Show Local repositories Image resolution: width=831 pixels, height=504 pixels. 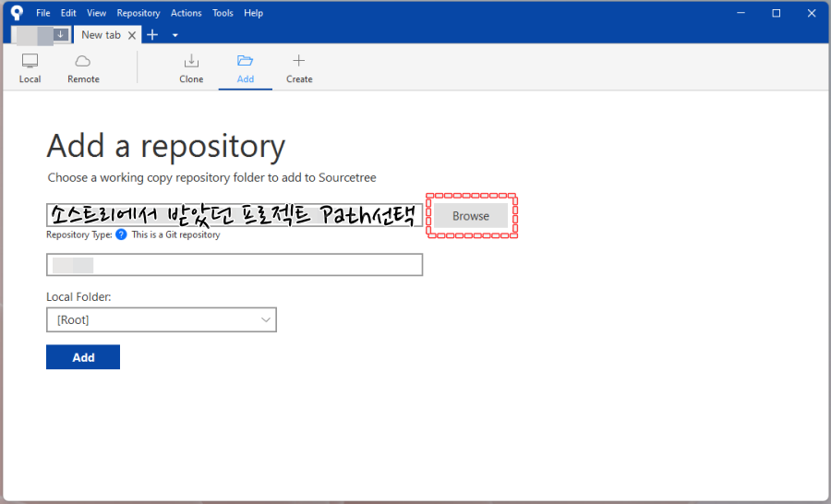[x=30, y=68]
